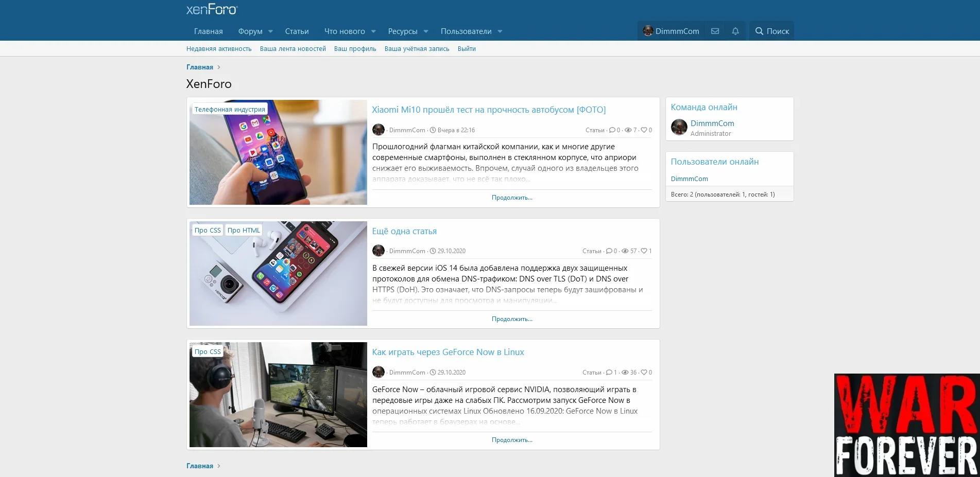Open Xiaomi Mi10 article title
This screenshot has height=477, width=980.
coord(489,110)
